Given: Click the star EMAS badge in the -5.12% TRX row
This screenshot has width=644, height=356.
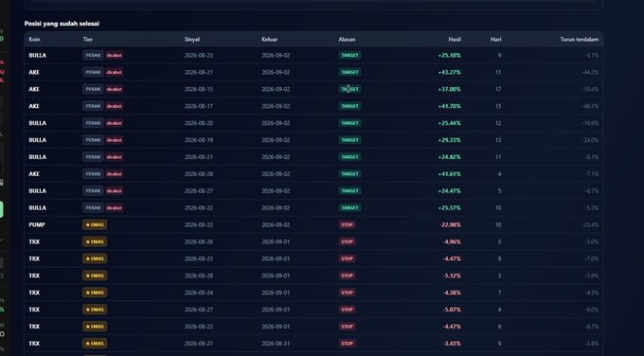Looking at the screenshot, I should (95, 276).
